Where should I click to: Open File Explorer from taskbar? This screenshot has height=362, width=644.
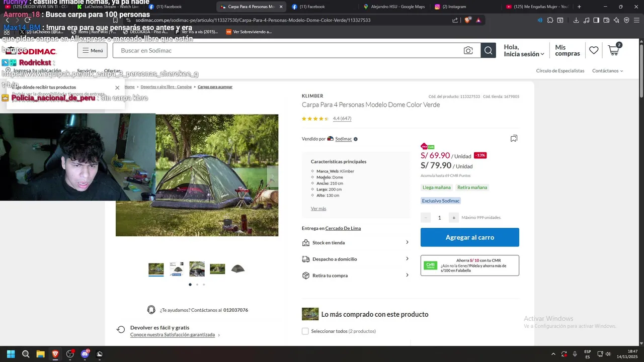tap(40, 354)
